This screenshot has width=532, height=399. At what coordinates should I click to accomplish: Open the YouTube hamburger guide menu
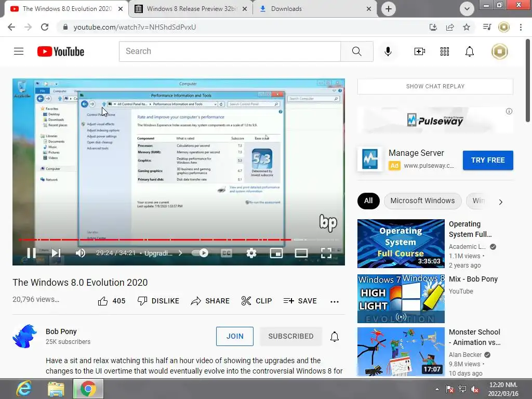click(19, 51)
